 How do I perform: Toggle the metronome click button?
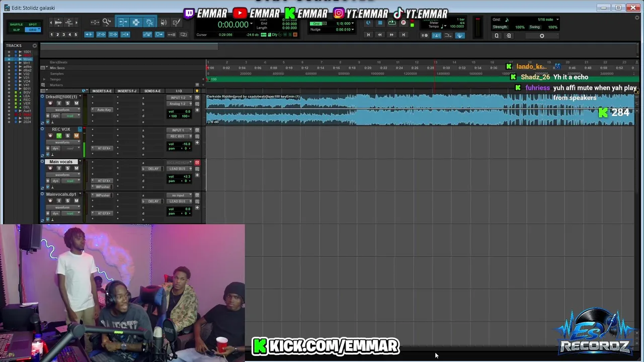[x=436, y=35]
